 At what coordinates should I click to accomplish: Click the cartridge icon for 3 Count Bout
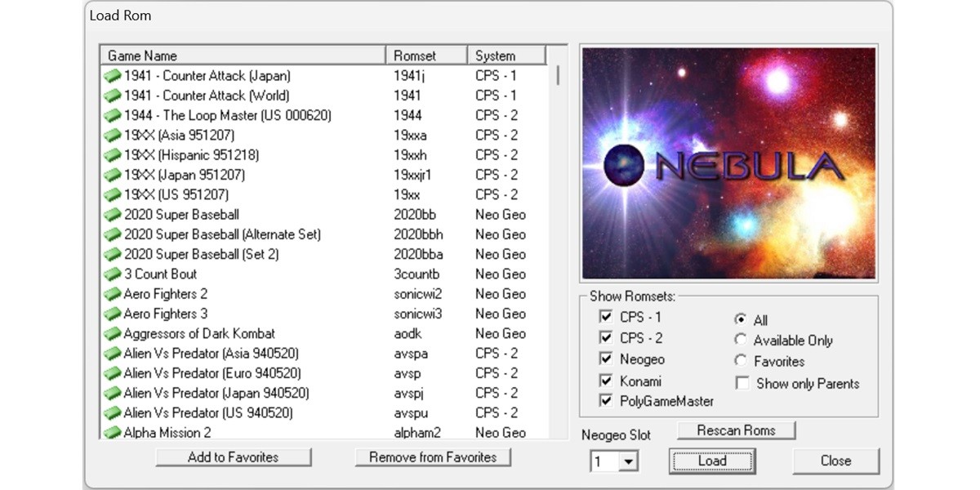tap(113, 274)
